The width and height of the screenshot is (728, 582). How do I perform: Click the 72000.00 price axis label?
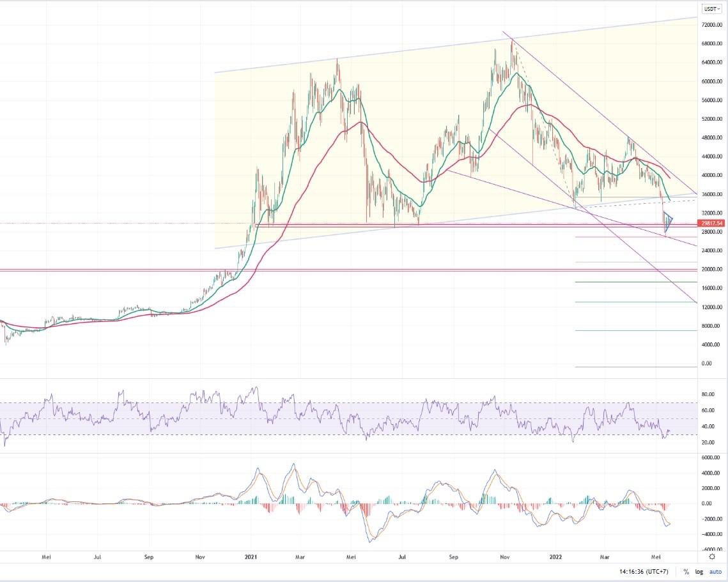pyautogui.click(x=712, y=25)
